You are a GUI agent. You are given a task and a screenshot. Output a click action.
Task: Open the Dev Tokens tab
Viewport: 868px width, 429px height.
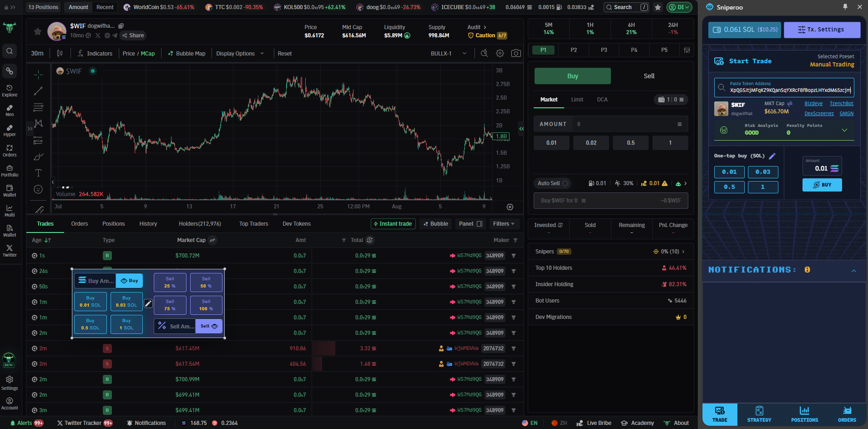[297, 224]
